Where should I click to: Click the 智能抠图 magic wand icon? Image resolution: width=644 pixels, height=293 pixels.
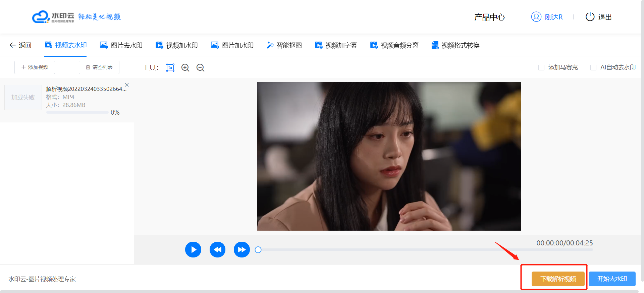point(270,45)
